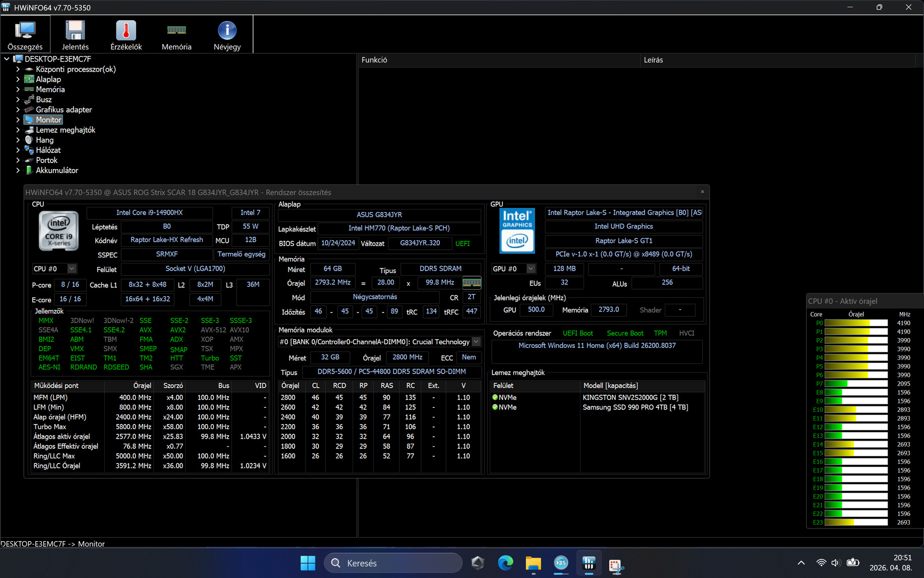
Task: Open the CPU #0 selector dropdown
Action: [x=72, y=269]
